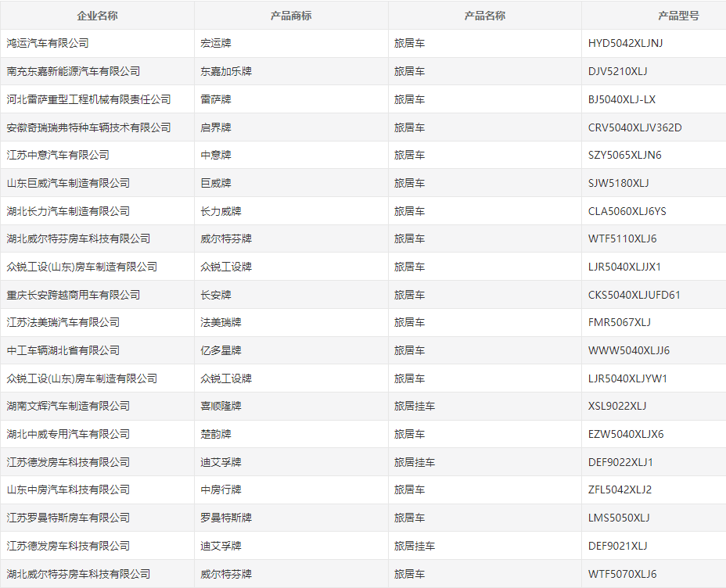Pick model number CLA5060XLJ6YS

[x=627, y=211]
